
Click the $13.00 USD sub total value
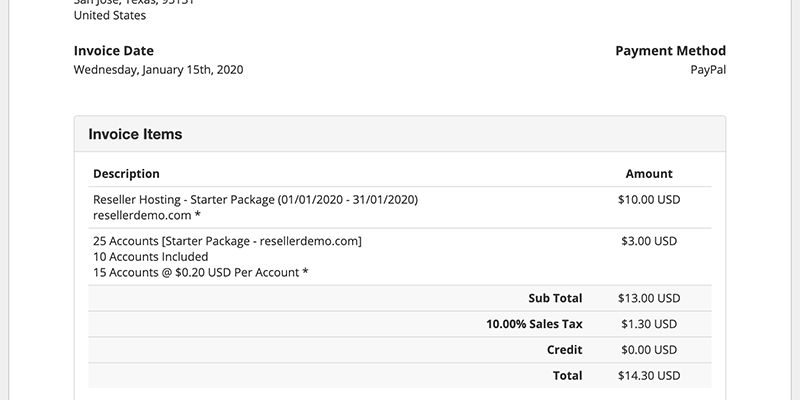point(649,298)
